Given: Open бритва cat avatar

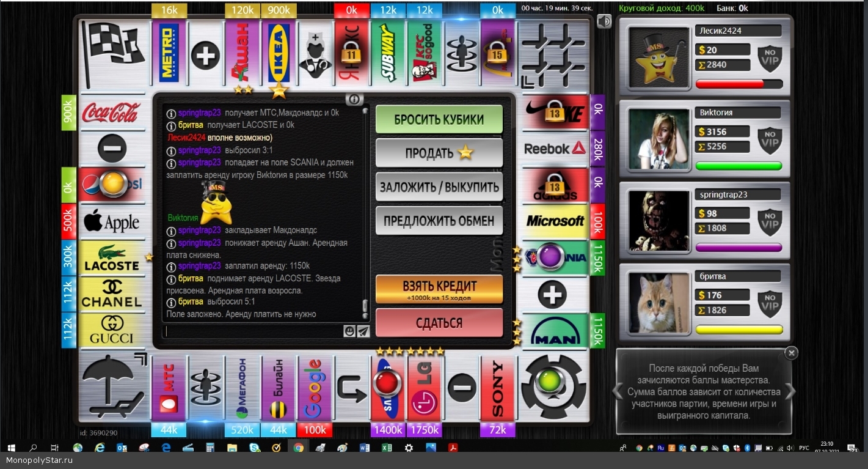Looking at the screenshot, I should tap(659, 303).
